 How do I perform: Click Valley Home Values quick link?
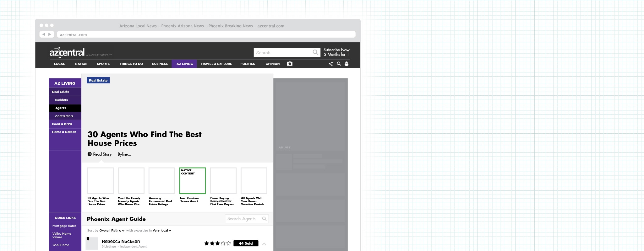(x=62, y=235)
